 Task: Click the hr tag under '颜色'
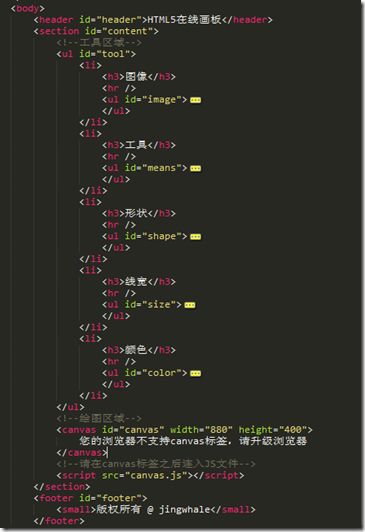coord(119,362)
